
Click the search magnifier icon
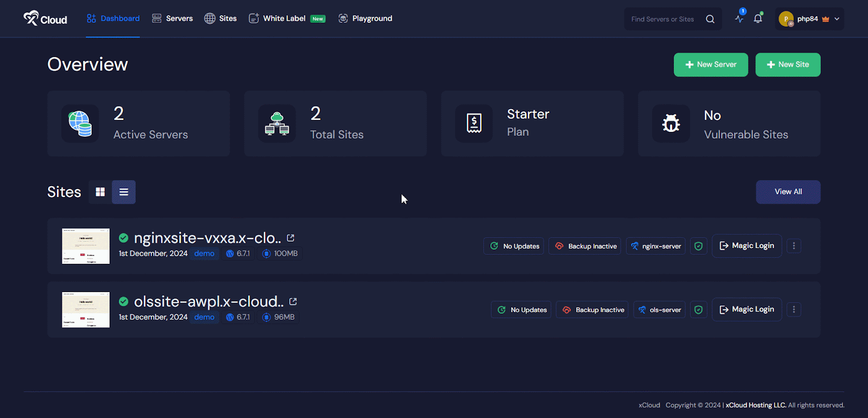(x=710, y=19)
